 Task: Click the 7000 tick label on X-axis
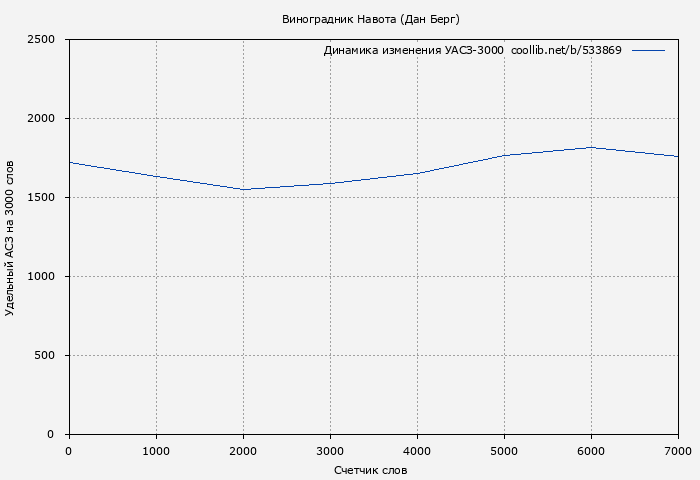677,451
